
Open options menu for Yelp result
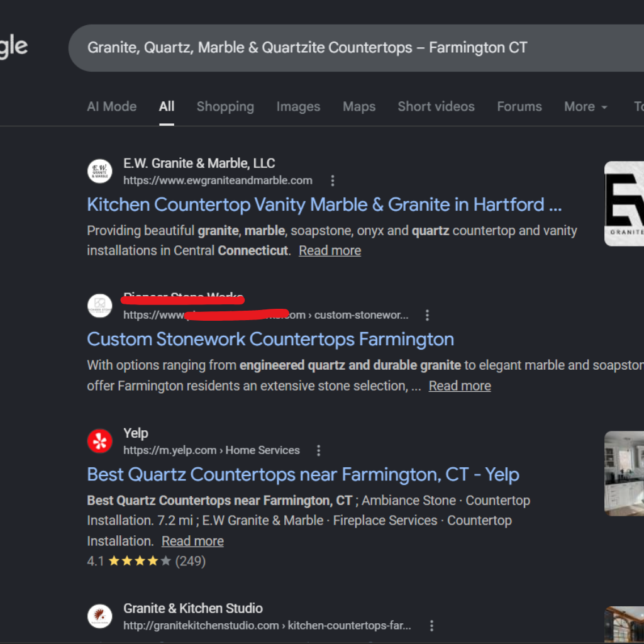tap(318, 450)
